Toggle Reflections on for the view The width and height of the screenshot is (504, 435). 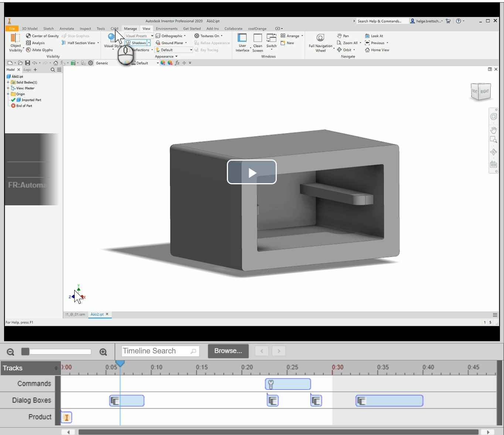pos(140,50)
